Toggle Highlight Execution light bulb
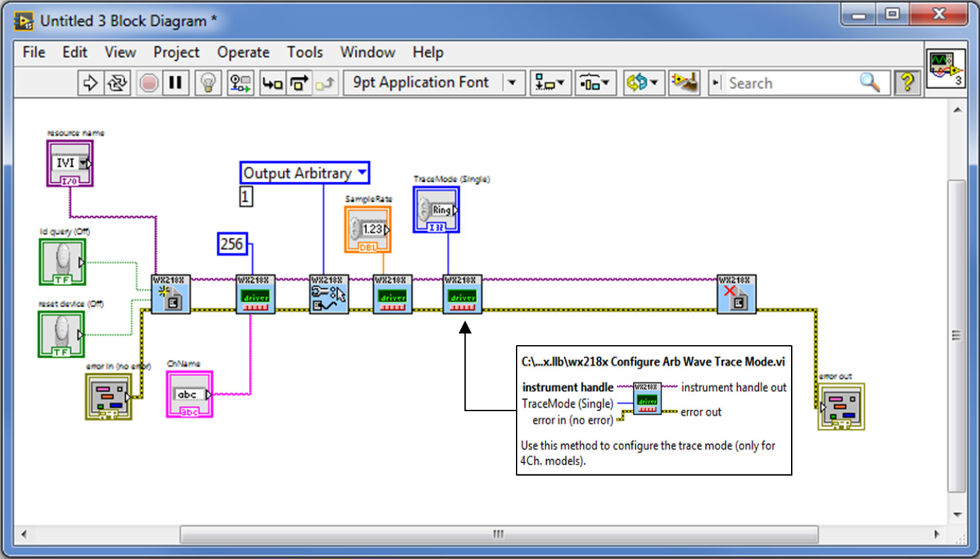 coord(209,83)
